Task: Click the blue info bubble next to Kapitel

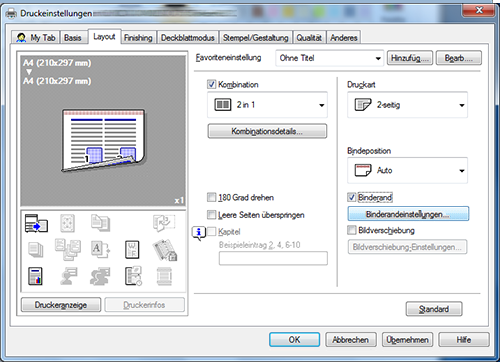Action: point(199,233)
